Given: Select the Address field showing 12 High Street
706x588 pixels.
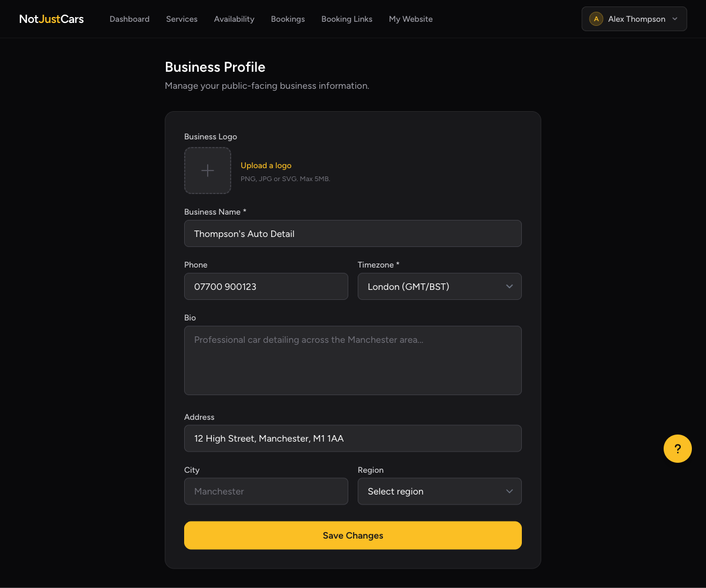Looking at the screenshot, I should (x=353, y=438).
